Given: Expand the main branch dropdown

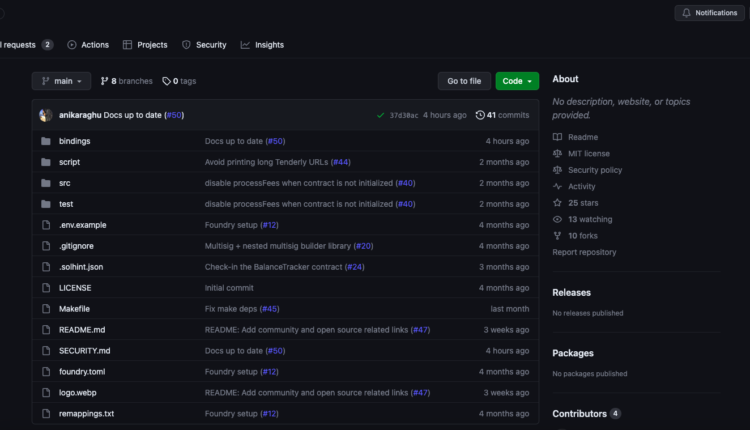Looking at the screenshot, I should point(61,81).
